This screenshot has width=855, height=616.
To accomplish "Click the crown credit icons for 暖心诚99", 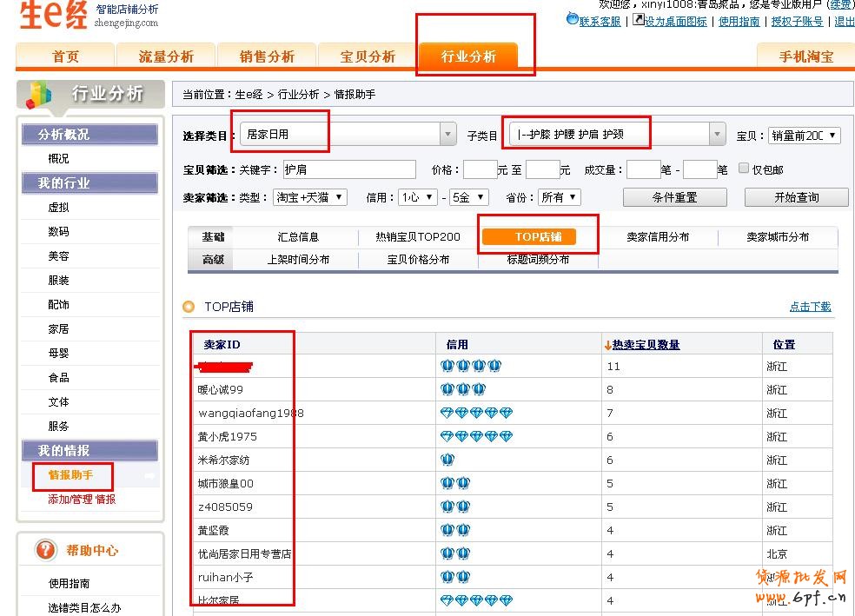I will click(463, 389).
